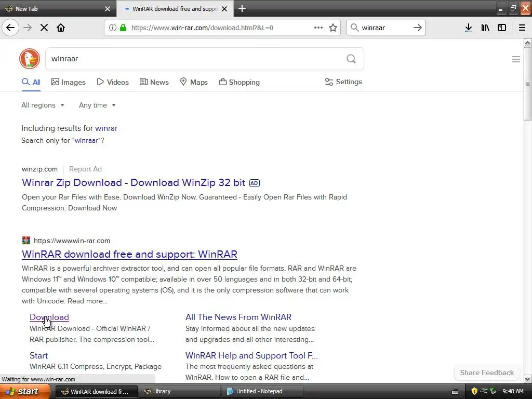Switch to News results
This screenshot has height=399, width=532.
(x=154, y=82)
